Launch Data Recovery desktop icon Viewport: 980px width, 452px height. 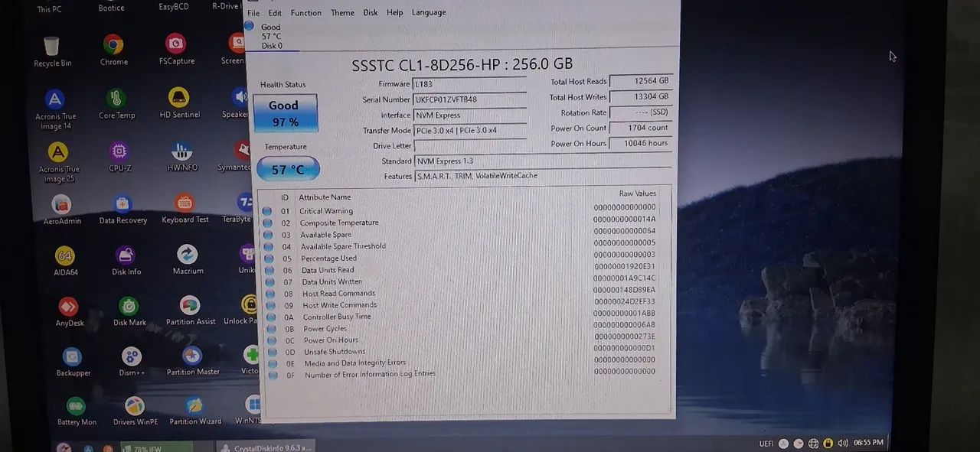[122, 209]
